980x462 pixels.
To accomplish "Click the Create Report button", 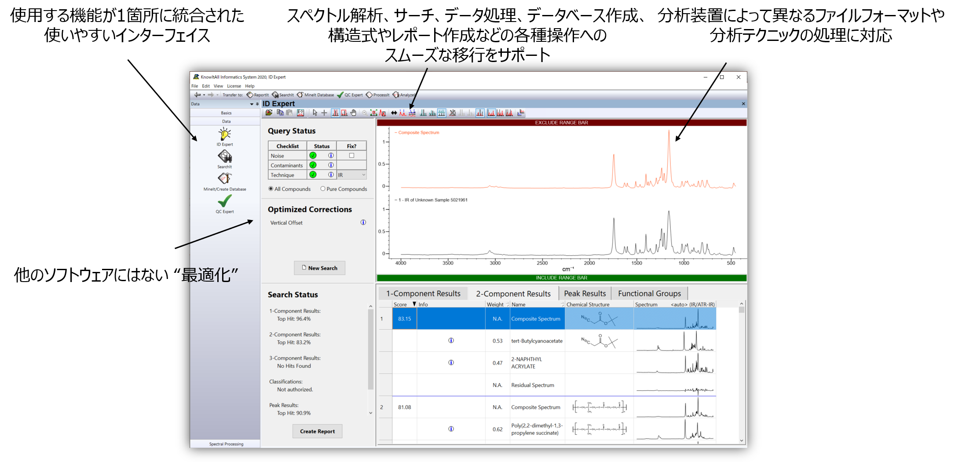I will coord(317,431).
